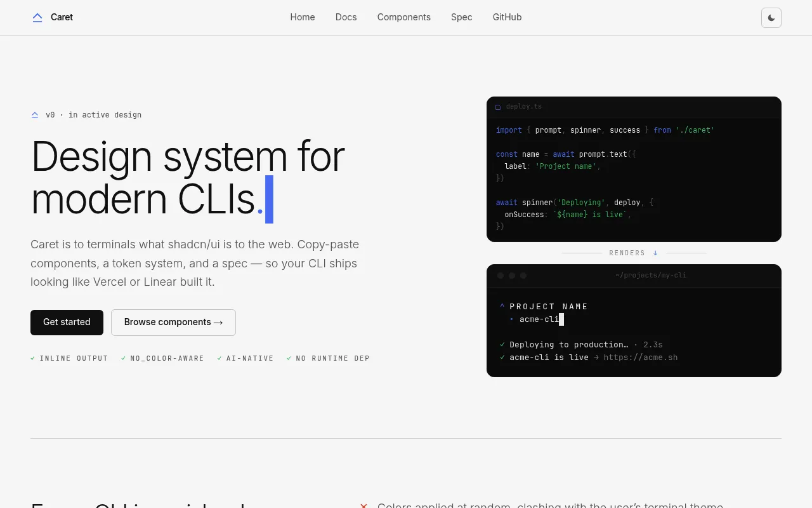The image size is (812, 508).
Task: Click the 'Deploying' spinner line in code
Action: (575, 203)
